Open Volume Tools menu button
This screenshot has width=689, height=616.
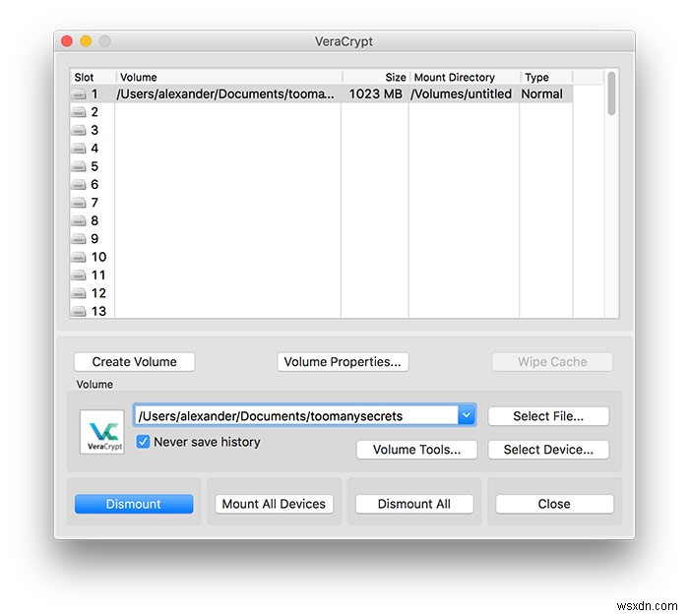click(416, 450)
